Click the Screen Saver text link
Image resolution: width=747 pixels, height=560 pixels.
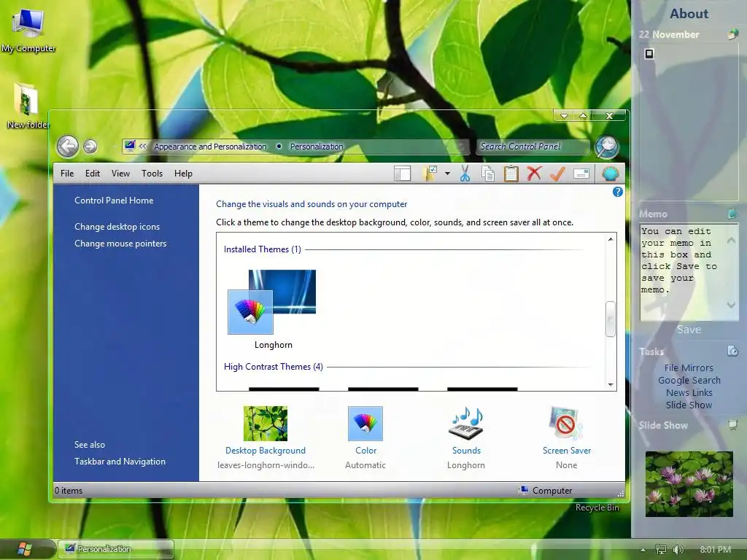[x=566, y=451]
